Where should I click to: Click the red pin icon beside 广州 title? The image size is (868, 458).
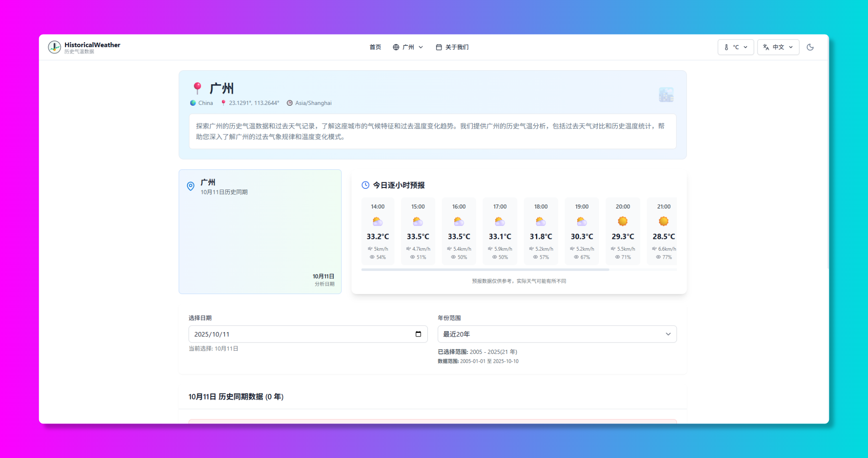197,88
